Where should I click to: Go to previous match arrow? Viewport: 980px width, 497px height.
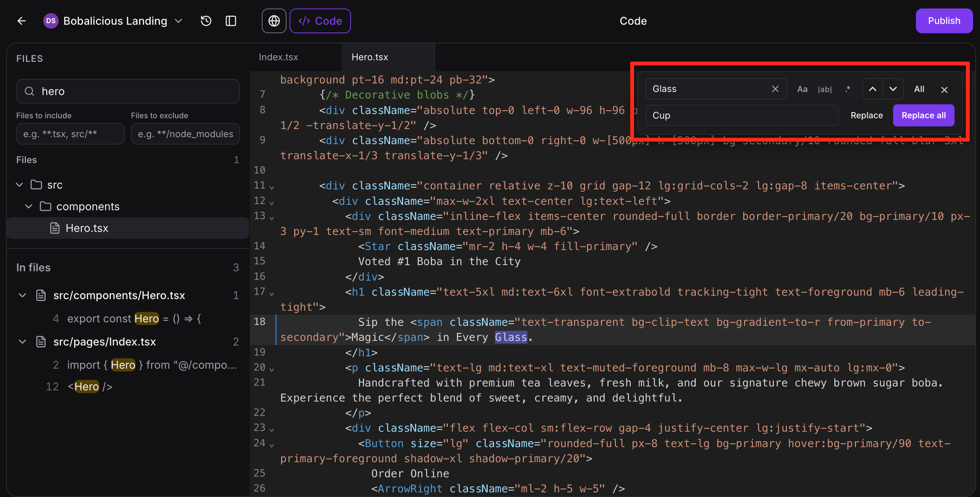[x=872, y=89]
